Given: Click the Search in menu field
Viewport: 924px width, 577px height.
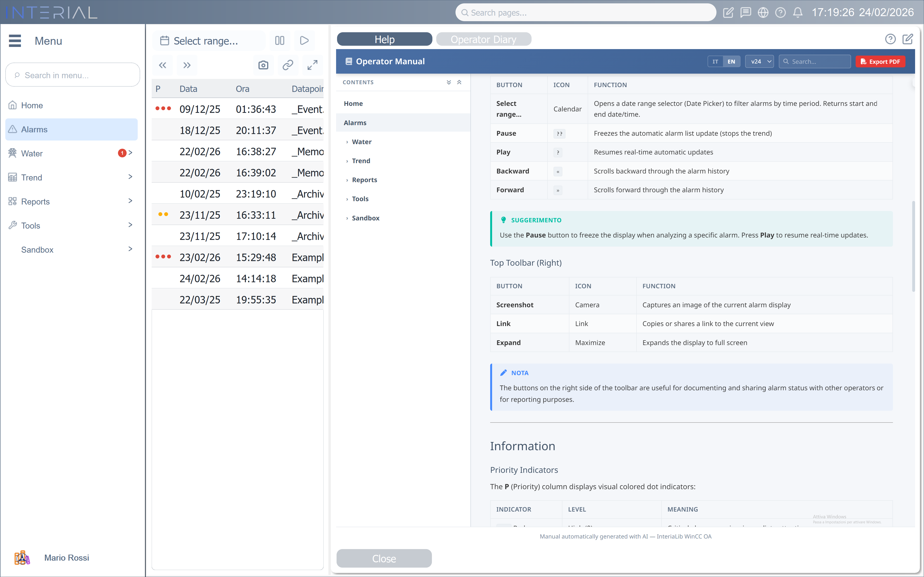Looking at the screenshot, I should pyautogui.click(x=72, y=75).
